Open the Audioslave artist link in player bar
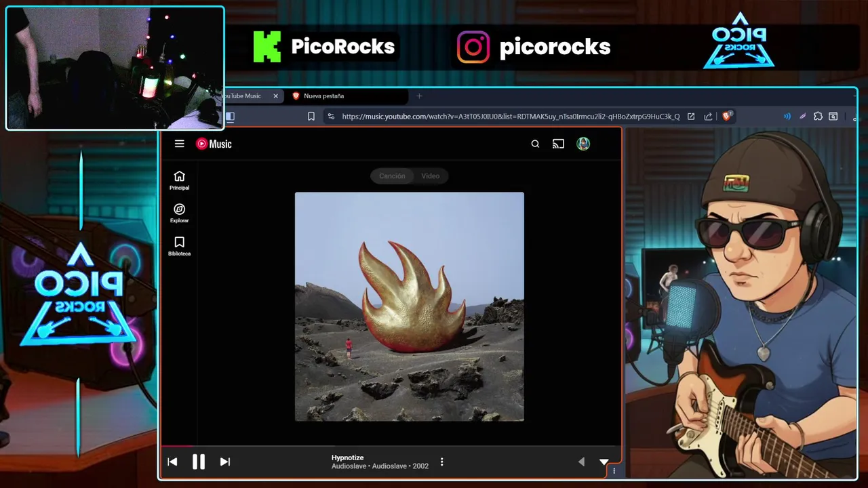 (x=349, y=466)
